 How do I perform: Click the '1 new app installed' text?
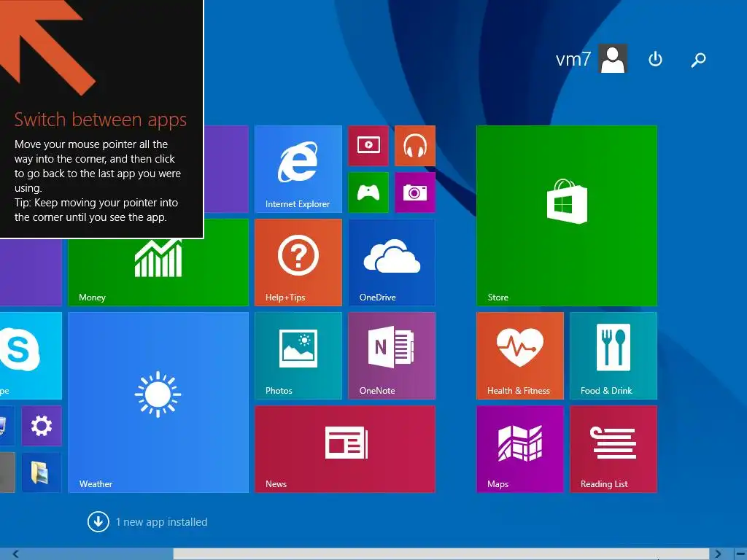(161, 522)
